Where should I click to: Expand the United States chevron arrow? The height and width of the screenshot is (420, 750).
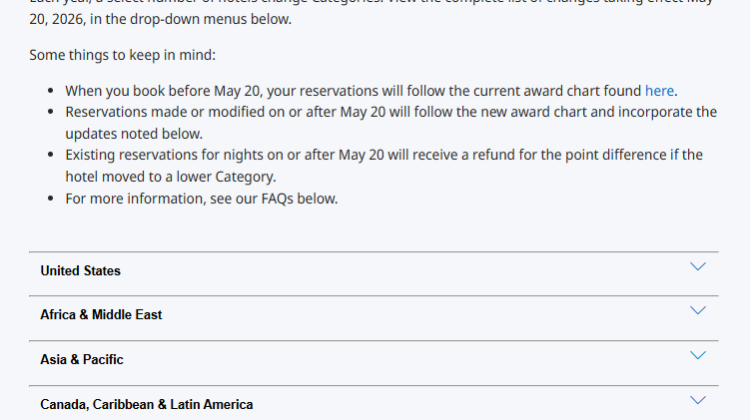(x=698, y=267)
